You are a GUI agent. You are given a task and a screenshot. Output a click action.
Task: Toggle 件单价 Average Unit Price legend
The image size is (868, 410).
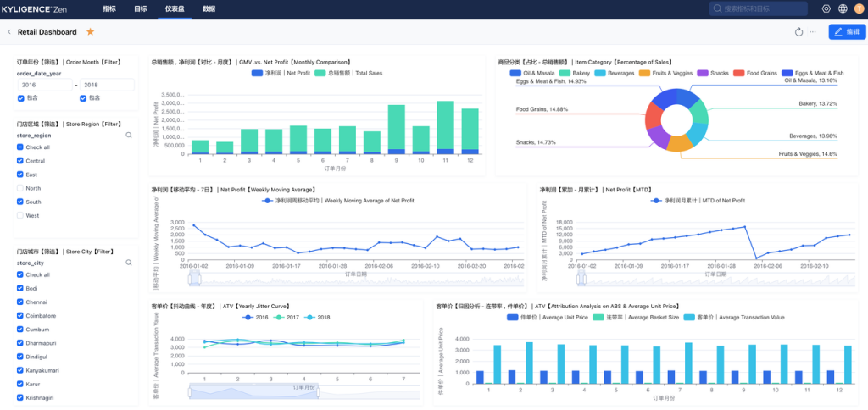(547, 318)
